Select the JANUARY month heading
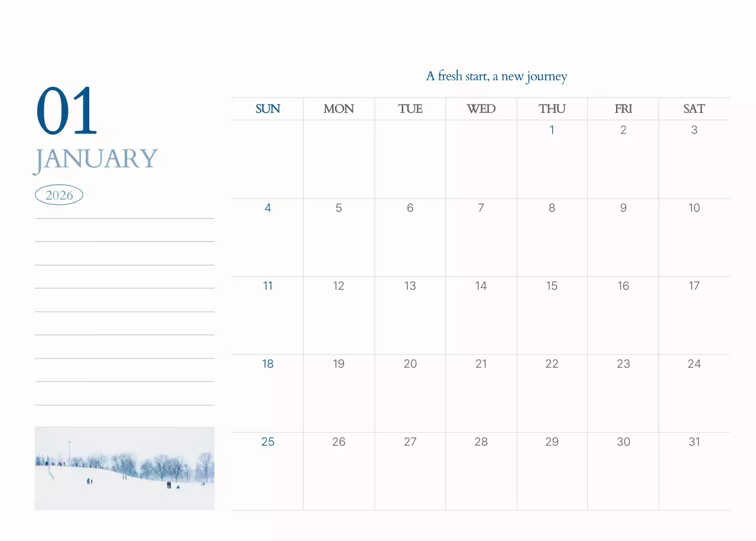The height and width of the screenshot is (541, 756). [x=96, y=159]
